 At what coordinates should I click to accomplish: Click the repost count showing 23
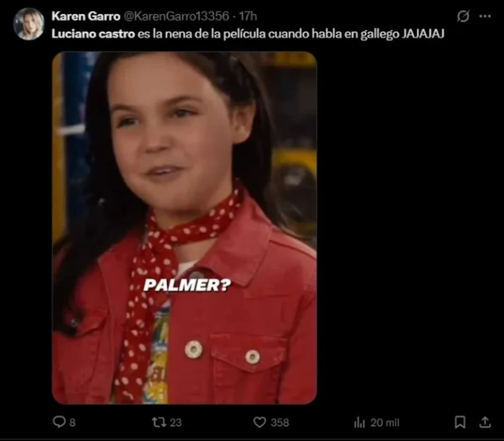click(176, 422)
